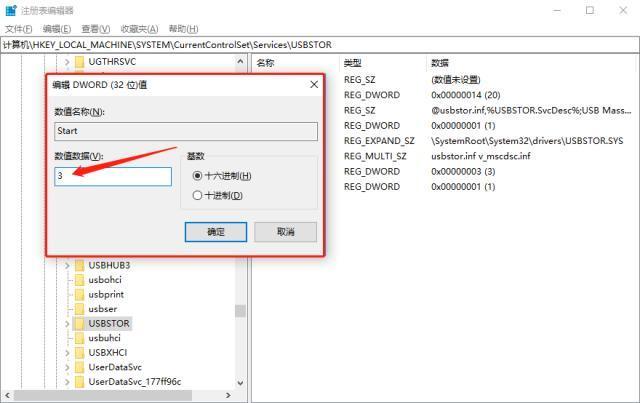
Task: Maximize the Registry Editor window
Action: pyautogui.click(x=590, y=10)
